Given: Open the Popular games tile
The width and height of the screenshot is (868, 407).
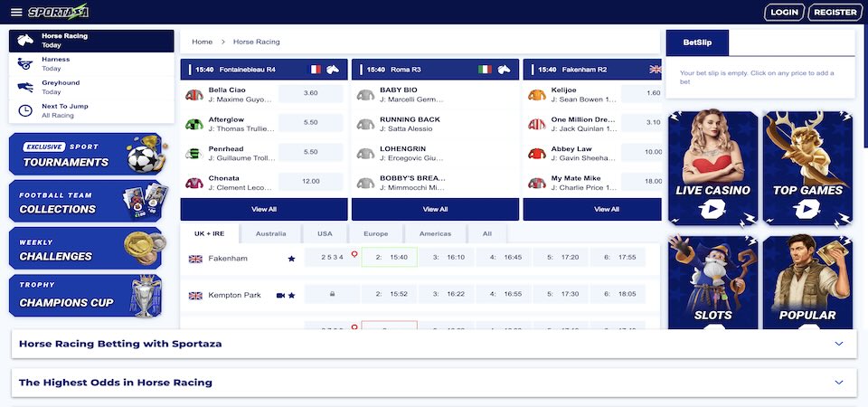Looking at the screenshot, I should (807, 282).
